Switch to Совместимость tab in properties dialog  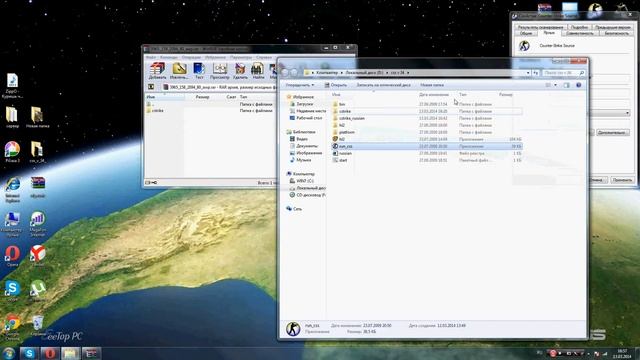click(580, 33)
